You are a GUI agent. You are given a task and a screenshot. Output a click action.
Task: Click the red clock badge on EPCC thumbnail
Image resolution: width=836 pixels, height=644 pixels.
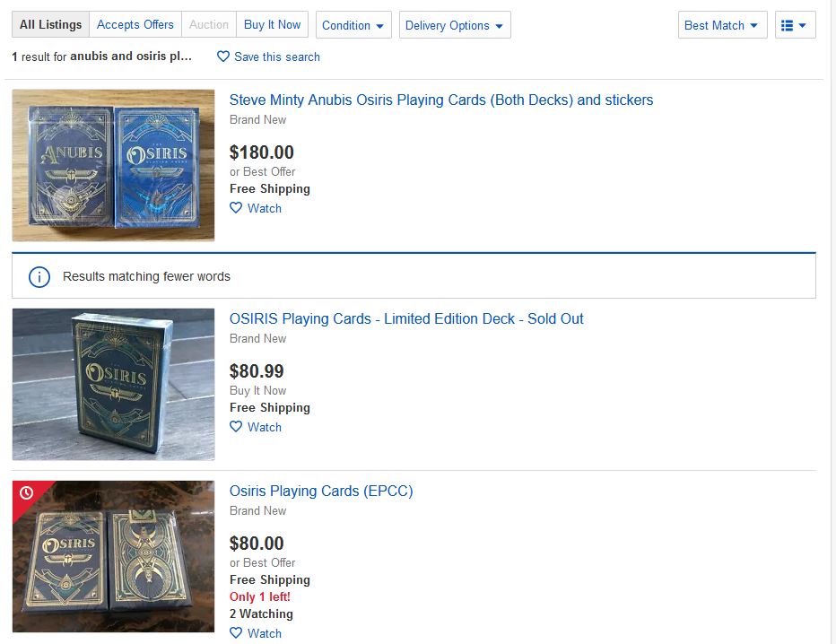tap(26, 492)
